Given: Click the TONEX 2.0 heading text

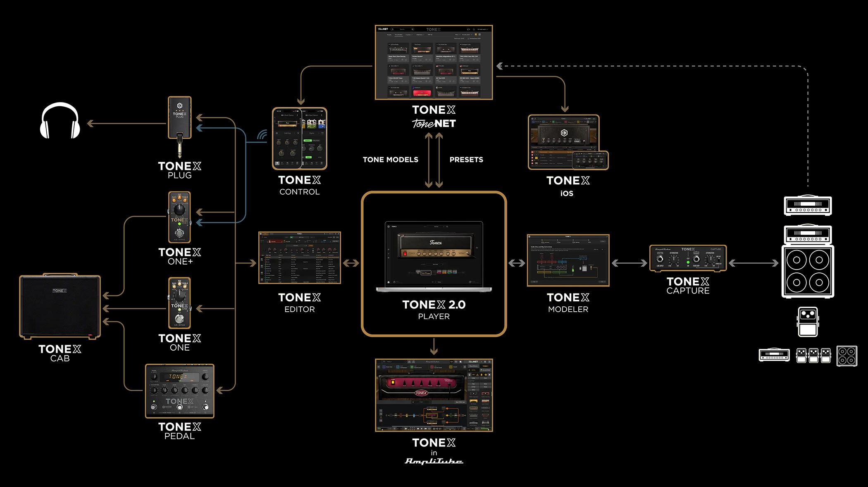Looking at the screenshot, I should (434, 305).
